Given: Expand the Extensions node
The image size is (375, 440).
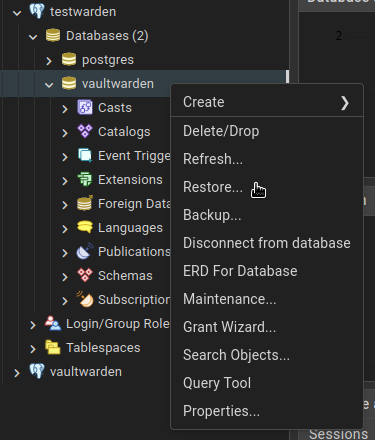Looking at the screenshot, I should pos(65,181).
